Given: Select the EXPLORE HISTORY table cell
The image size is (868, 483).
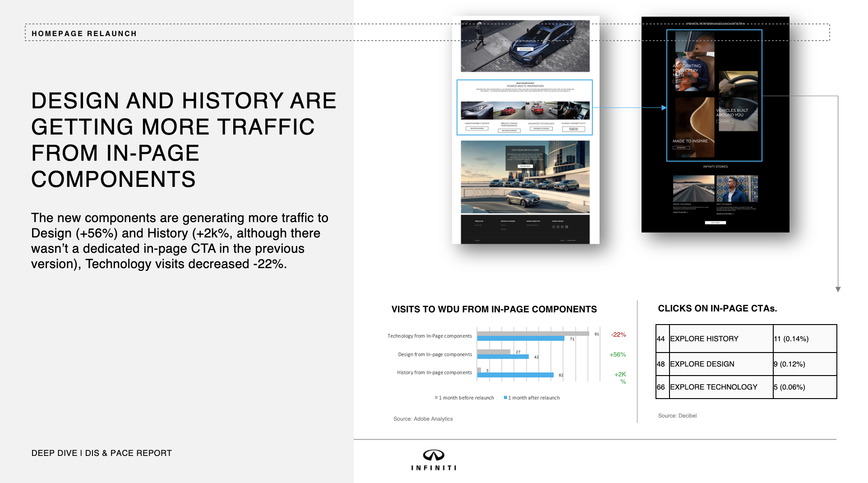Looking at the screenshot, I should tap(720, 339).
